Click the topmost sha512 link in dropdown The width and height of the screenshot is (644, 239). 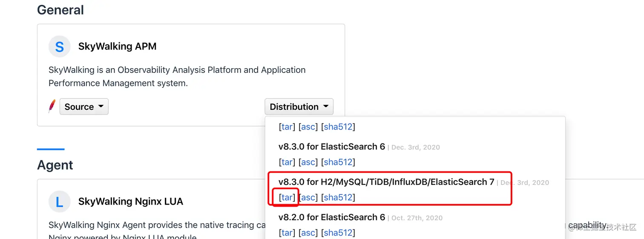[338, 127]
